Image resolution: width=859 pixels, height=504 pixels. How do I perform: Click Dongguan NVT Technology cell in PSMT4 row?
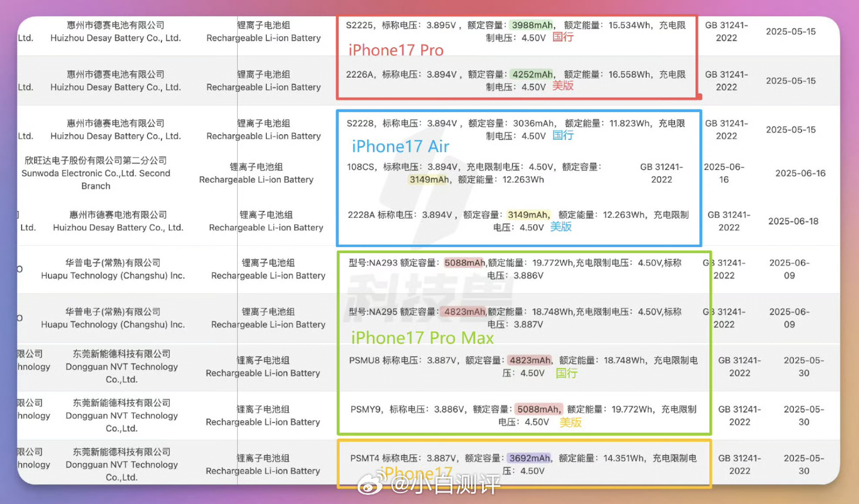122,464
